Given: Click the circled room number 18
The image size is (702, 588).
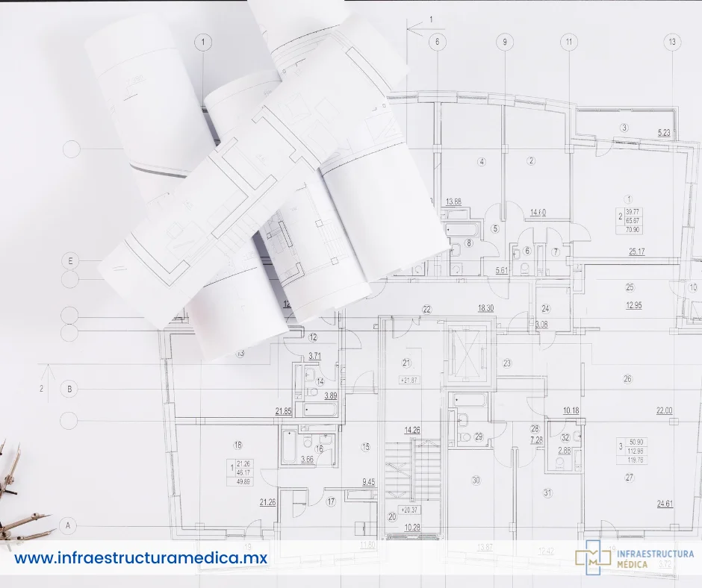Looking at the screenshot, I should pos(238,445).
